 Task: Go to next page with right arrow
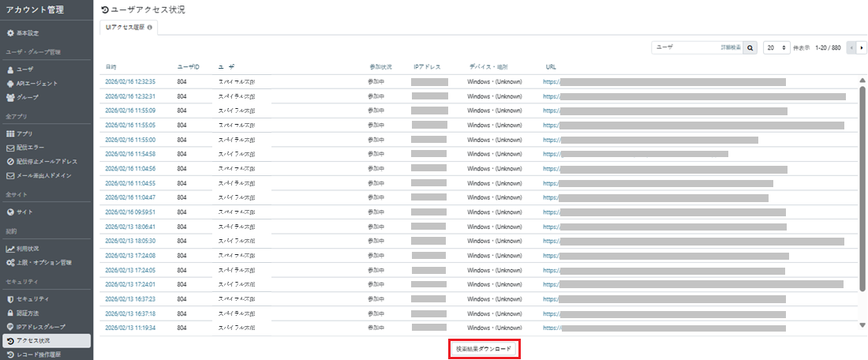coord(861,47)
